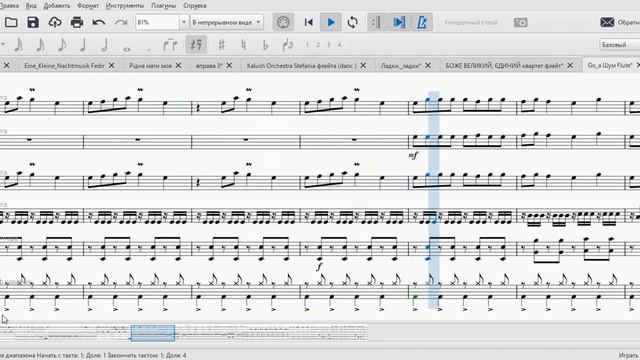The height and width of the screenshot is (360, 640).
Task: Switch to voice 2
Action: pos(318,45)
